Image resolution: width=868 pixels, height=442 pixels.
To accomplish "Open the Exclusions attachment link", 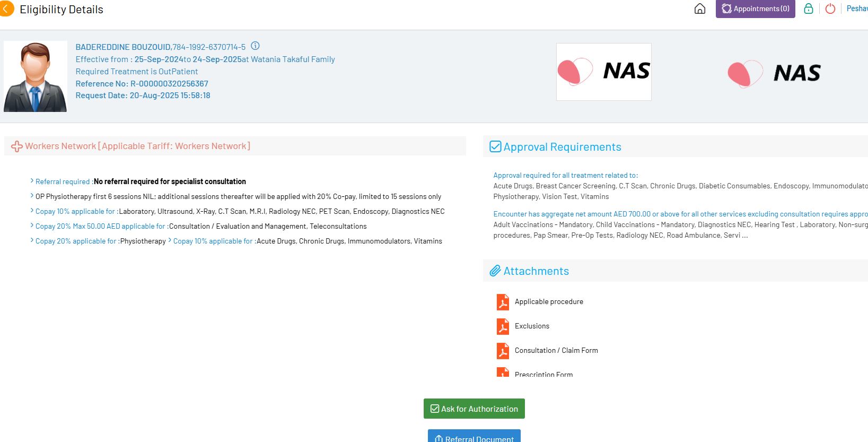I will pyautogui.click(x=532, y=326).
